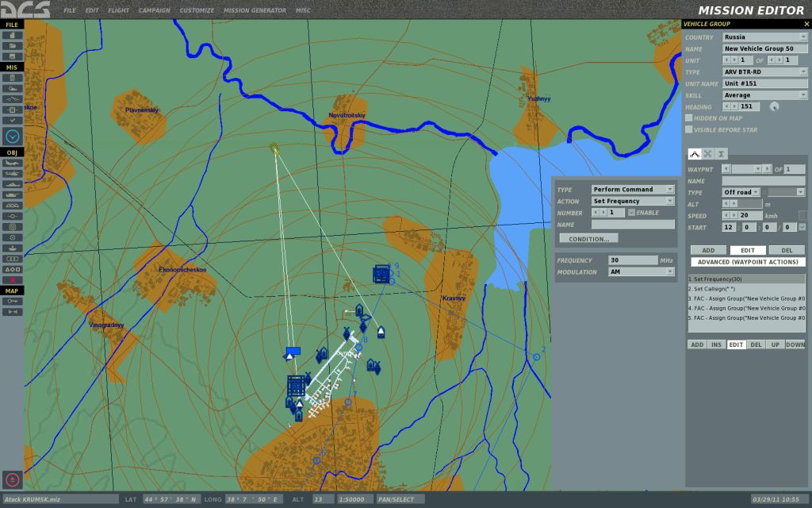Click the red exit icon bottom-left
The image size is (812, 508).
click(13, 479)
